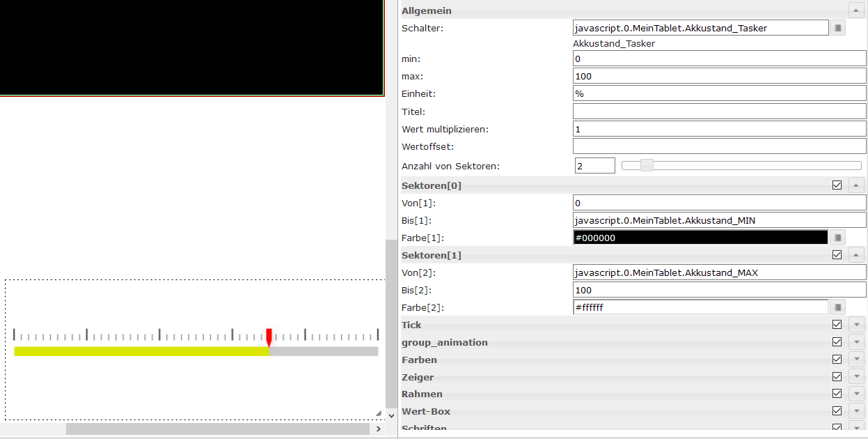Toggle the group_animation checkbox

(837, 342)
